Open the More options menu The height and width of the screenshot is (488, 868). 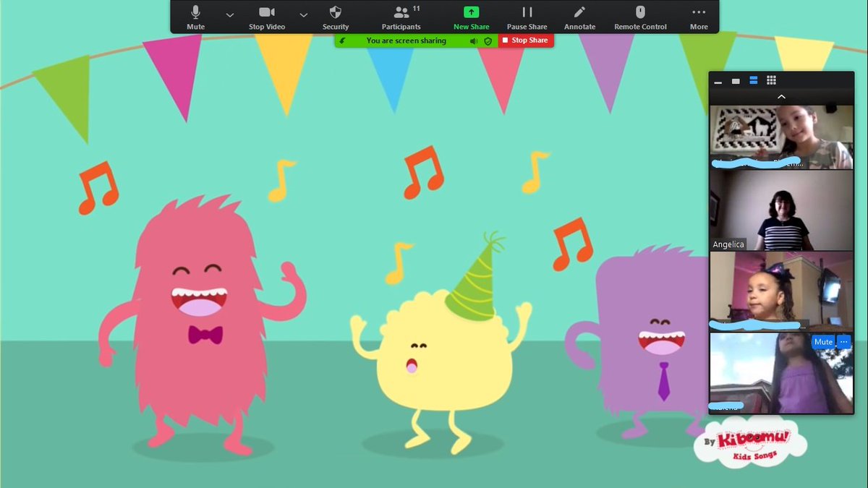coord(699,17)
